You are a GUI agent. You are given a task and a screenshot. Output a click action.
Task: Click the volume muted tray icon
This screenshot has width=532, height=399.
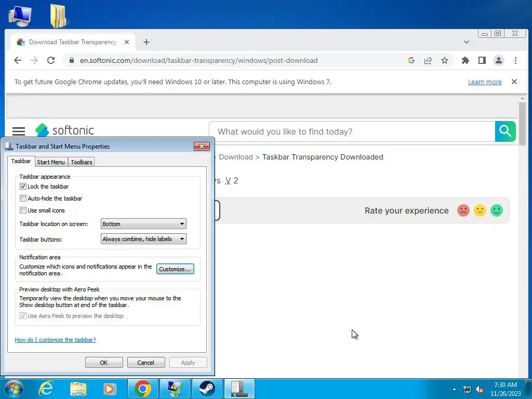point(480,390)
